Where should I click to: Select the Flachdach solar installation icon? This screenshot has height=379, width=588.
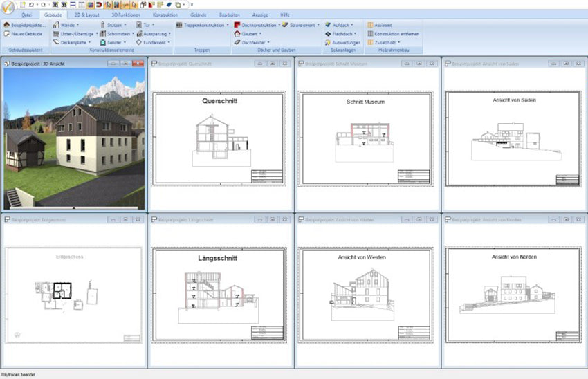[x=328, y=33]
